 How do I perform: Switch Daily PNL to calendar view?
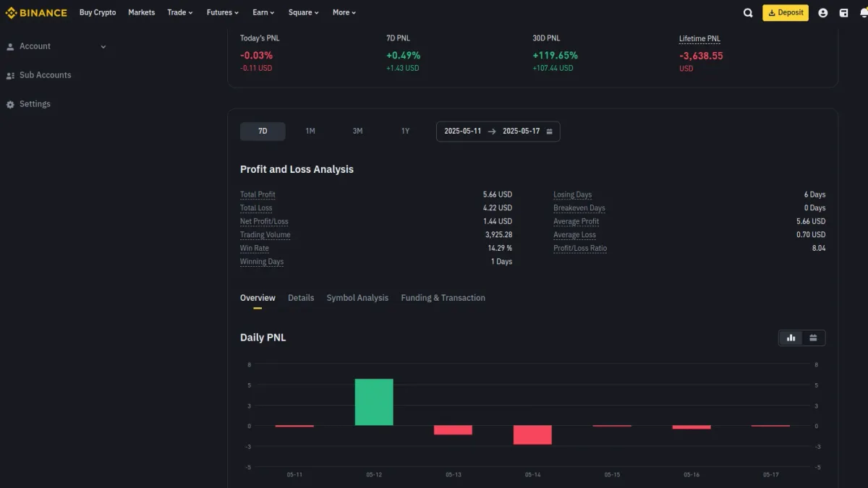[x=813, y=338]
